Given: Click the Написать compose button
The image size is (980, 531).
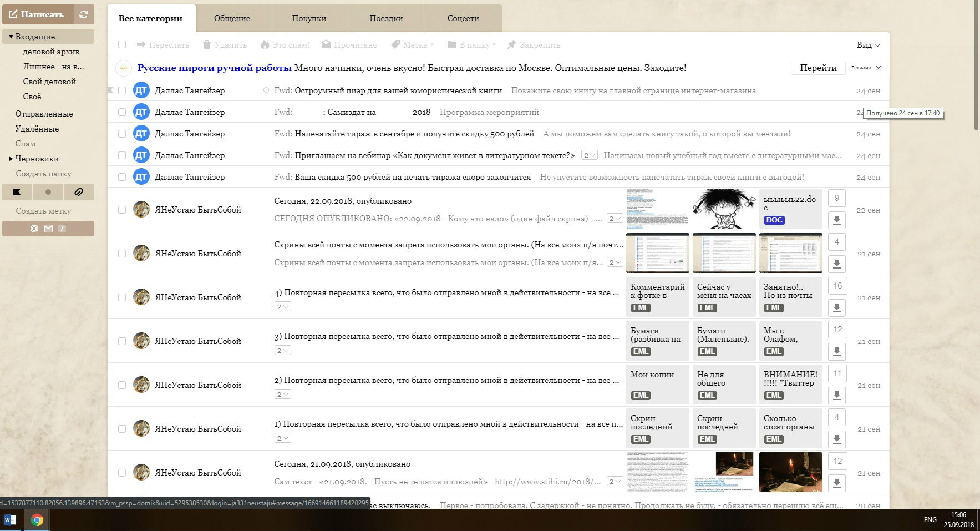Looking at the screenshot, I should pyautogui.click(x=37, y=14).
